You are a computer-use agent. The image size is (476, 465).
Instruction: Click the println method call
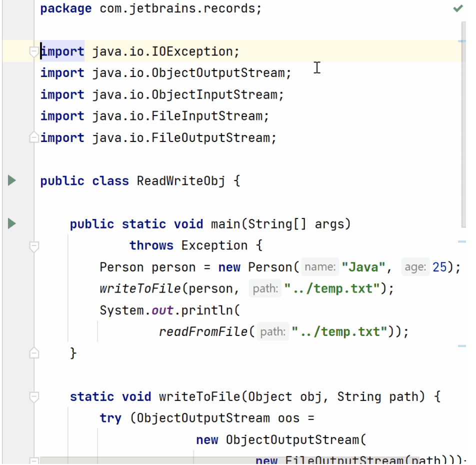pos(206,310)
